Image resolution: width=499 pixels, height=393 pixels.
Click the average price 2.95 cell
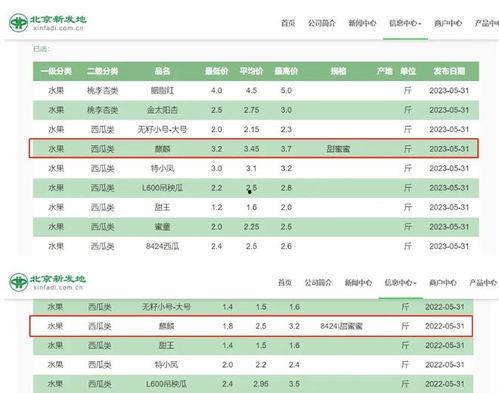tap(261, 384)
